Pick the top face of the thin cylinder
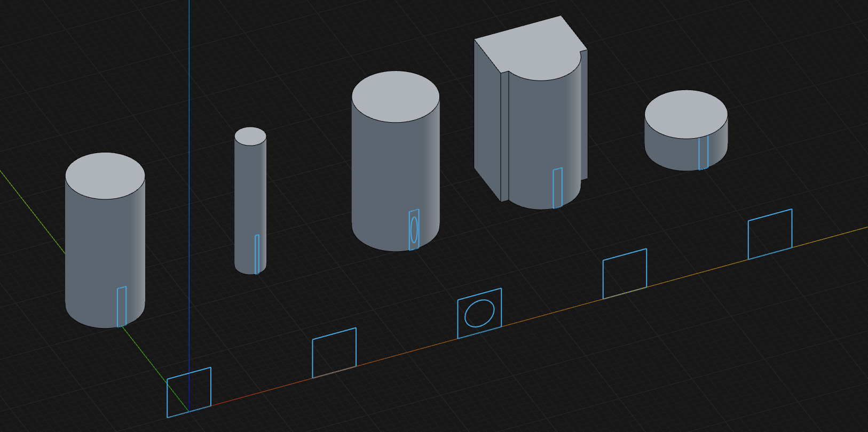 pyautogui.click(x=250, y=136)
